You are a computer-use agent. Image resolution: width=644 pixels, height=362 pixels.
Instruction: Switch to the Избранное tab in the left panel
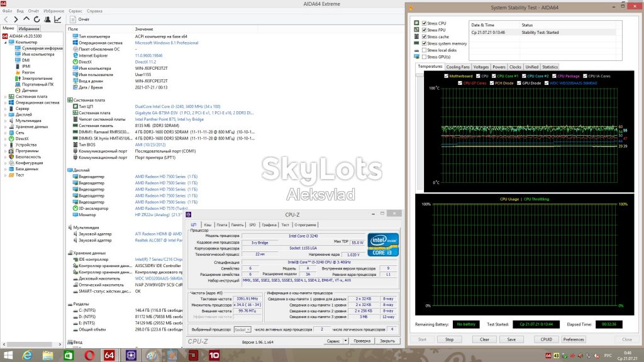pos(29,29)
